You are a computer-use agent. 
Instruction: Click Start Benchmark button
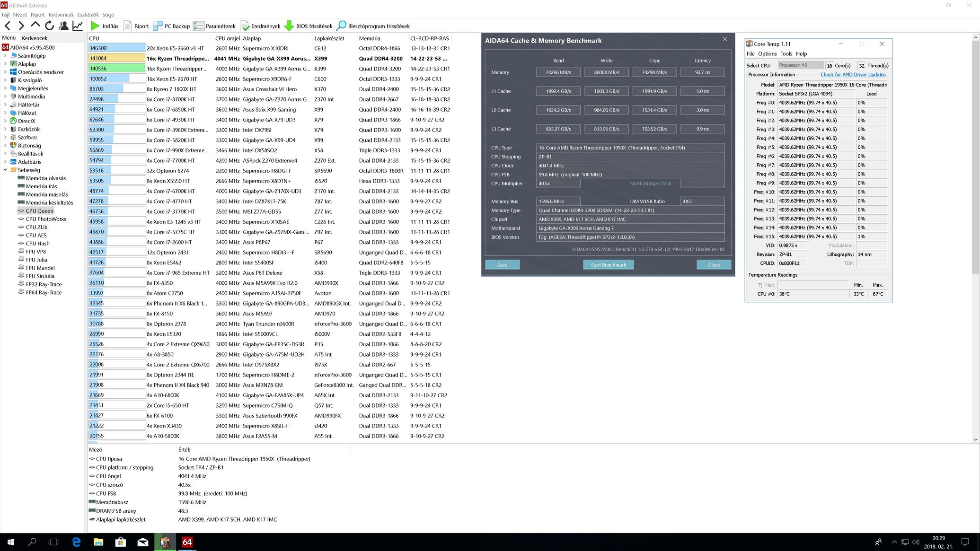click(x=608, y=265)
